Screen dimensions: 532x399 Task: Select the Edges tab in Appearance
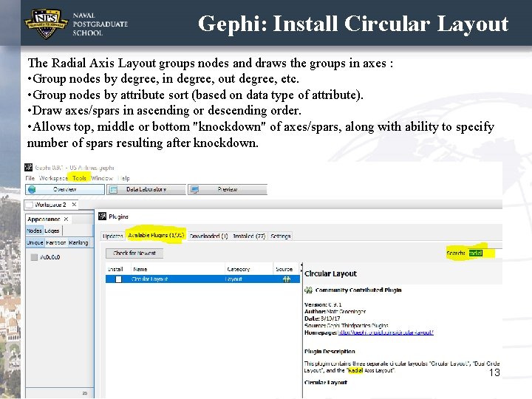click(52, 231)
